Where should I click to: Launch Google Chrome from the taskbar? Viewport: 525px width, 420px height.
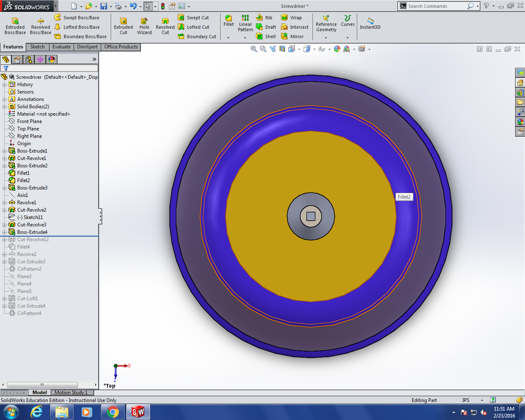coord(112,412)
